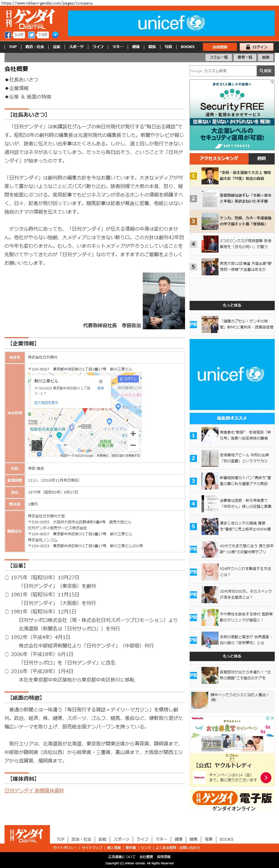Screen dimensions: 279x868
Task: Select the アクセスランキング tab
Action: pos(219,158)
